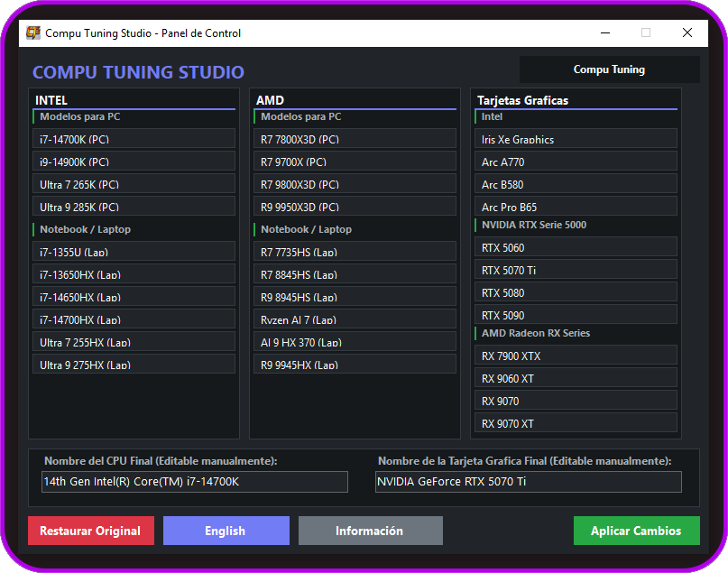
Task: Choose RTX 5080 graphics card
Action: tap(576, 291)
